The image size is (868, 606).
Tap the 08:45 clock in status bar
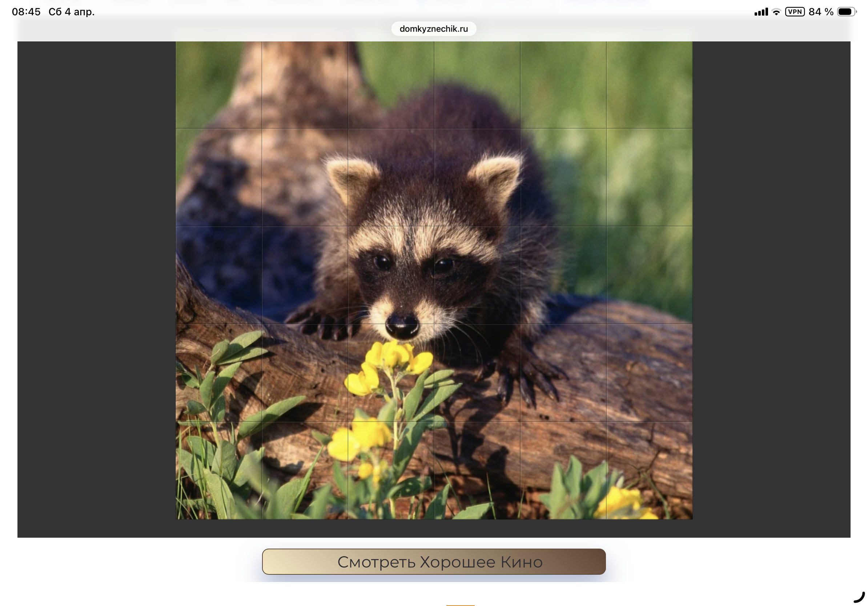(26, 12)
